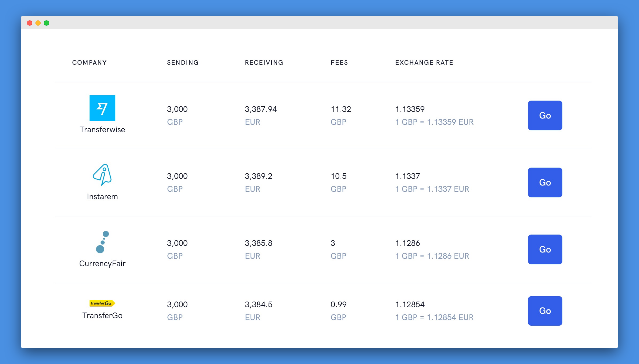Click the CurrencyFair bubbles logo
This screenshot has height=364, width=639.
(102, 242)
